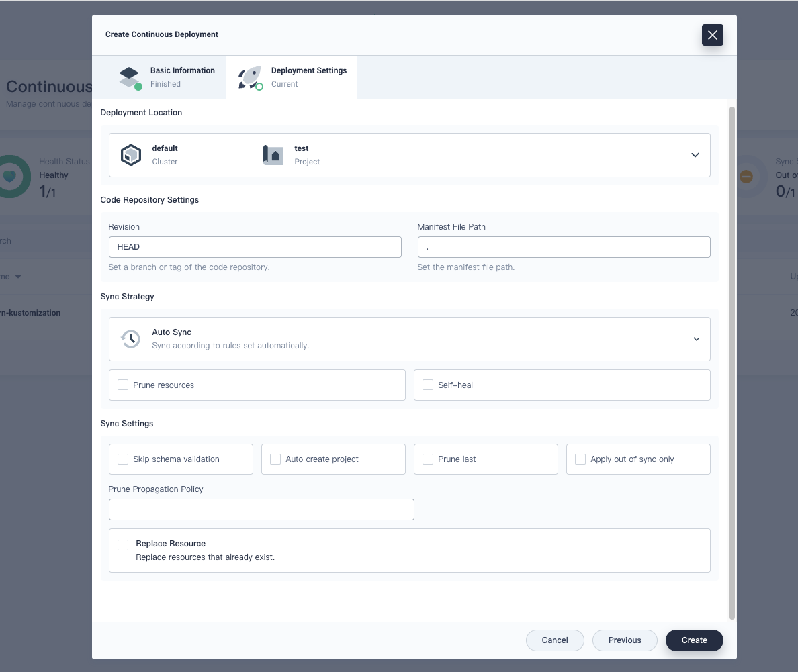The image size is (798, 672).
Task: Click the test Project icon
Action: [x=273, y=154]
